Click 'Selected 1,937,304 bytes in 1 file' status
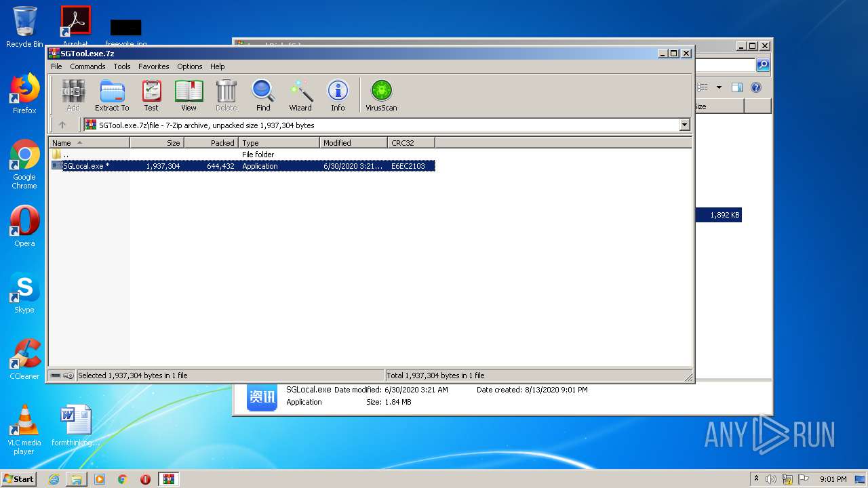 click(x=133, y=375)
